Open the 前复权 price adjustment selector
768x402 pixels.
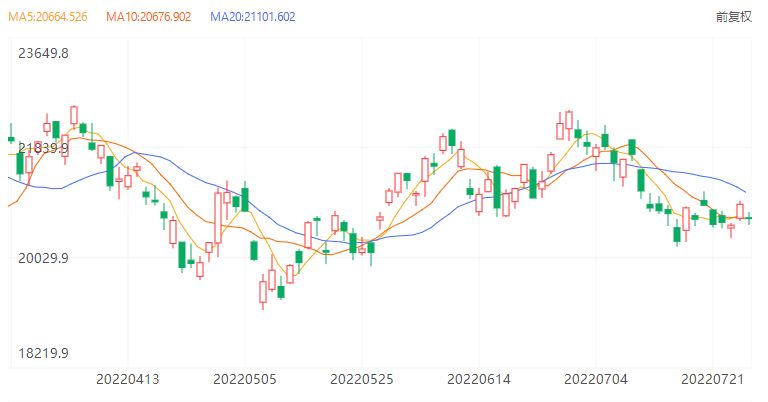point(733,17)
